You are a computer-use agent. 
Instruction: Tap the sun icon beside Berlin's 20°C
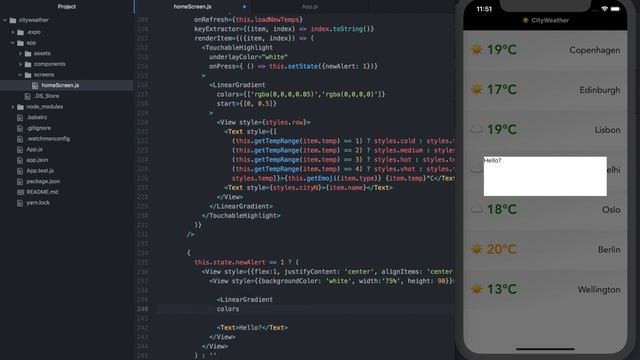(x=476, y=249)
